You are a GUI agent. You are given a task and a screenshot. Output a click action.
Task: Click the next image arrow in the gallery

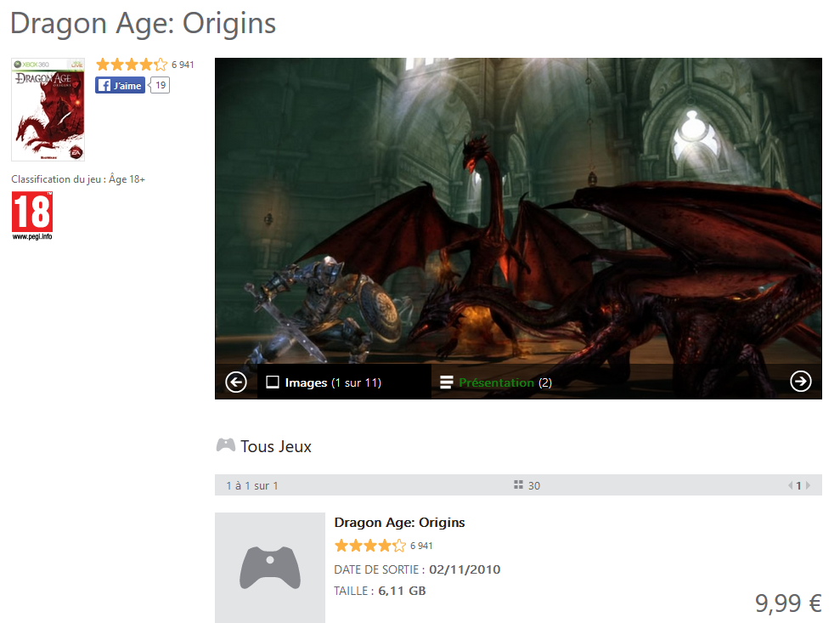(x=800, y=382)
